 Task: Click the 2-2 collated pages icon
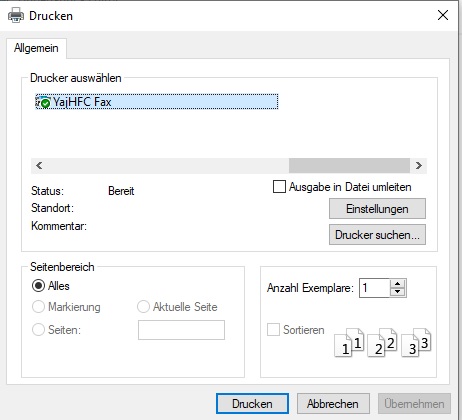pyautogui.click(x=382, y=343)
